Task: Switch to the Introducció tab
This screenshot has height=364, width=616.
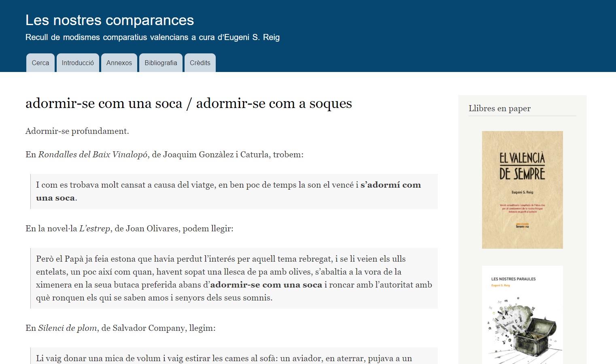Action: click(x=78, y=63)
